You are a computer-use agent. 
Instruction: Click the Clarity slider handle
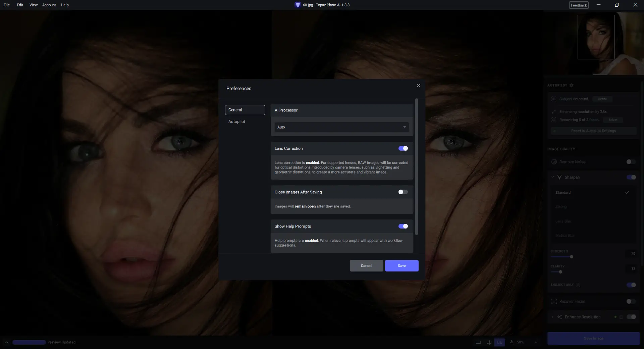coord(560,272)
